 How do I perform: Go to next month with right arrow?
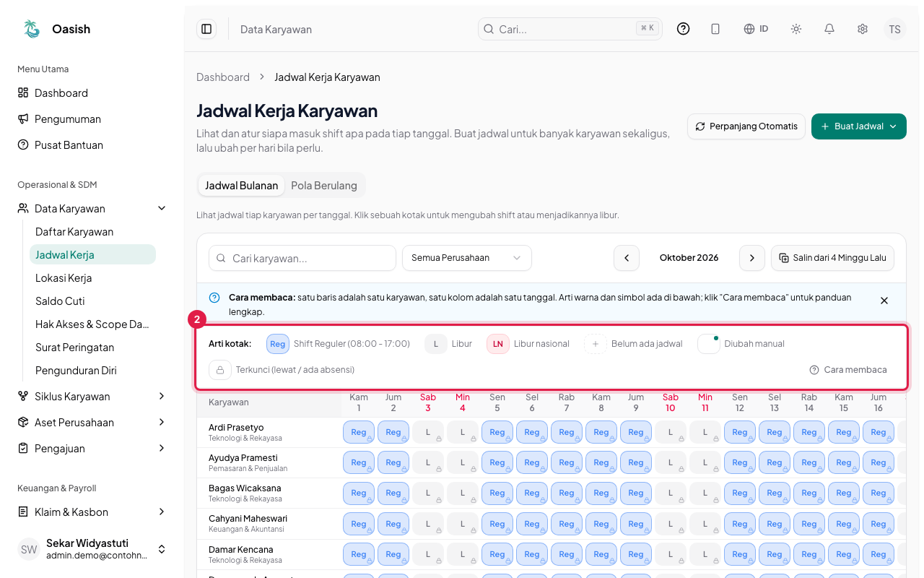tap(752, 258)
